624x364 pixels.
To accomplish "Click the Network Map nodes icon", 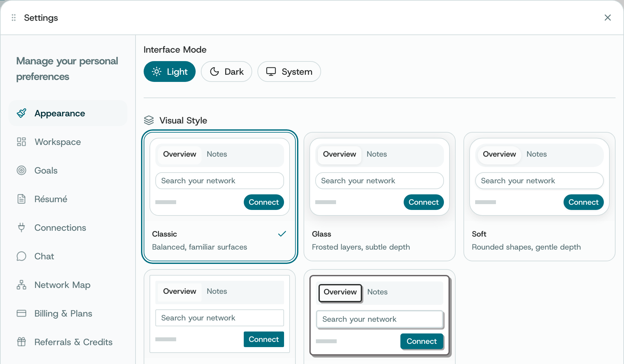I will point(21,285).
